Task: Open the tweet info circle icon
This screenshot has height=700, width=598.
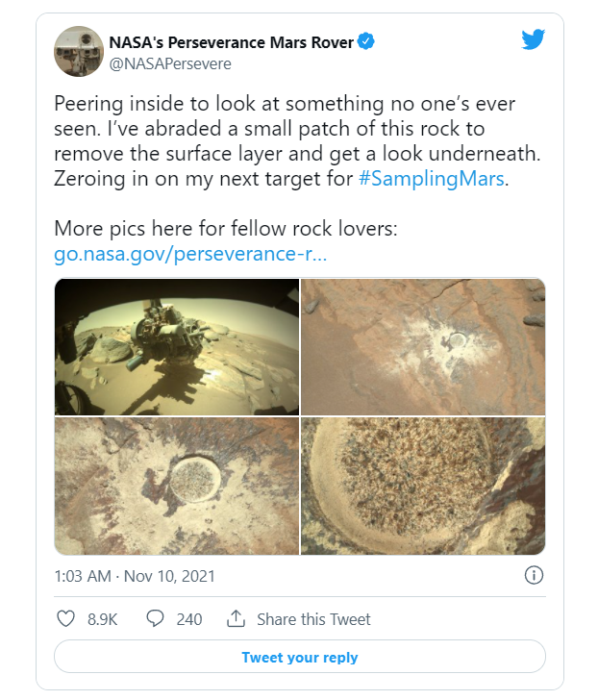Action: (535, 576)
